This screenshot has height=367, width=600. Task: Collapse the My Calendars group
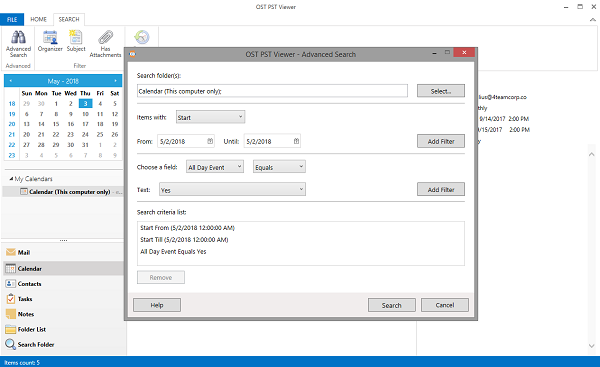(11, 179)
